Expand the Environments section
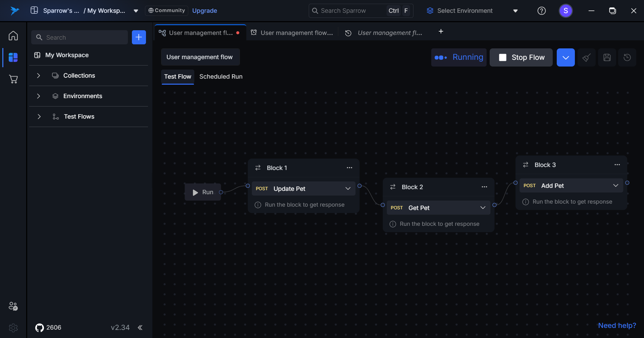The image size is (644, 338). pos(39,96)
